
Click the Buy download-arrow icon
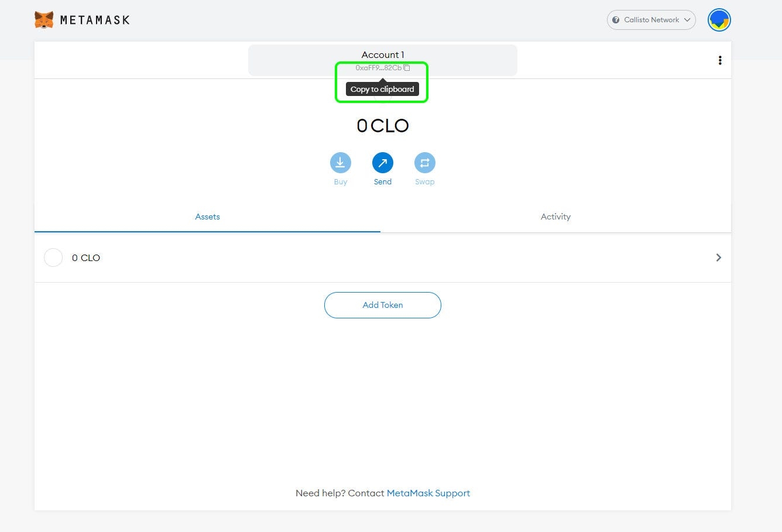coord(340,163)
